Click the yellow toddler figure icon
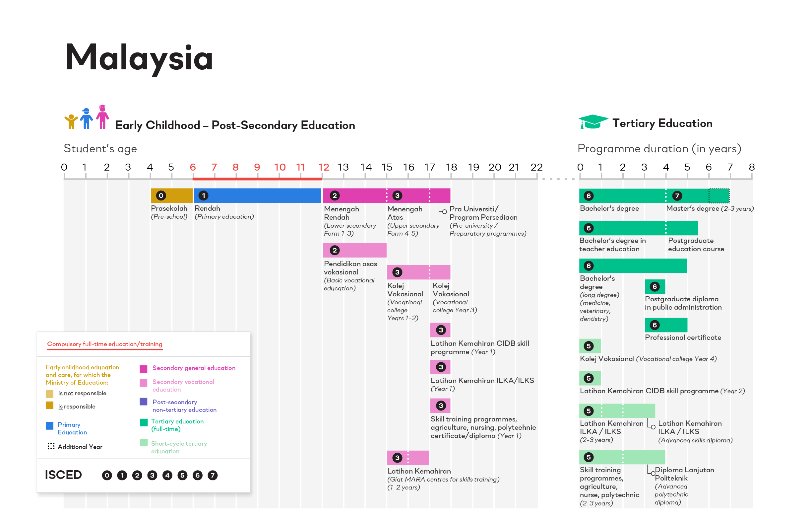Screen dimensions: 812x526 pos(71,121)
